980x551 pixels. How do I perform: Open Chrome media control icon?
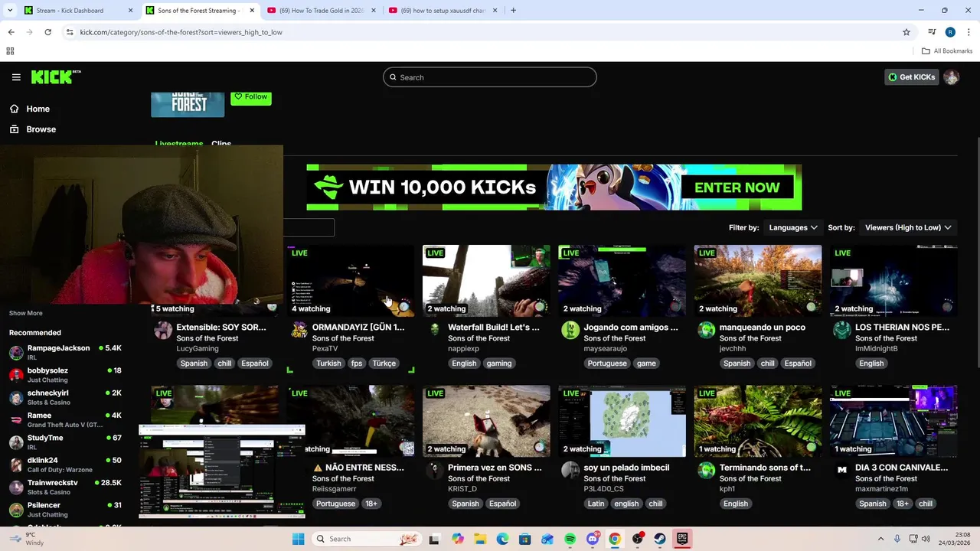pos(932,32)
